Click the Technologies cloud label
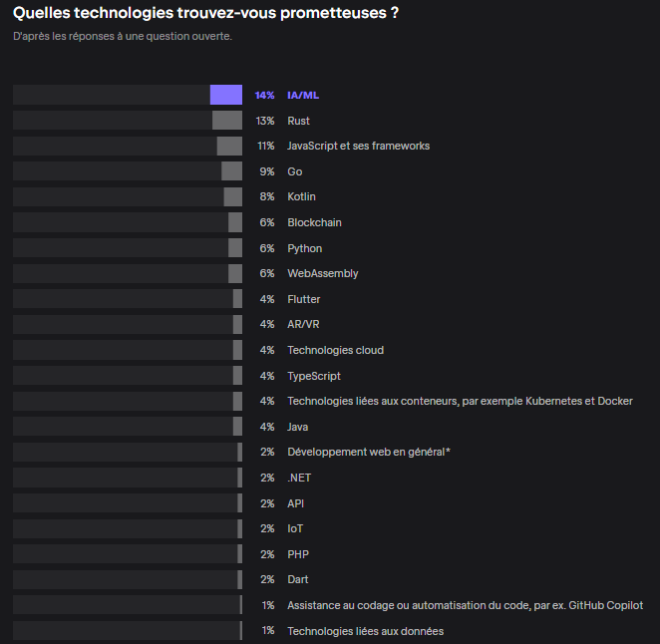Screen dimensions: 660x644 [x=335, y=350]
